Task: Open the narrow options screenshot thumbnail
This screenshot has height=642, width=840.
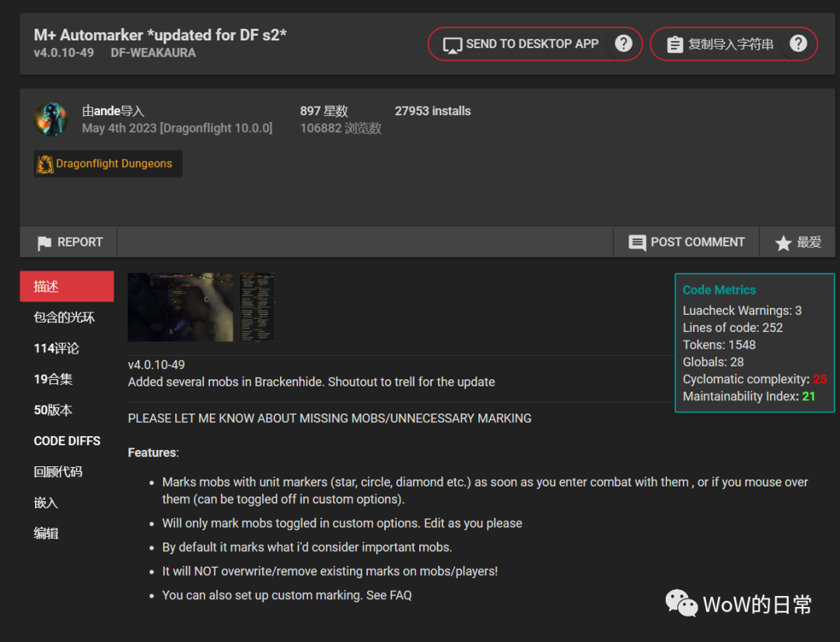Action: click(x=257, y=307)
